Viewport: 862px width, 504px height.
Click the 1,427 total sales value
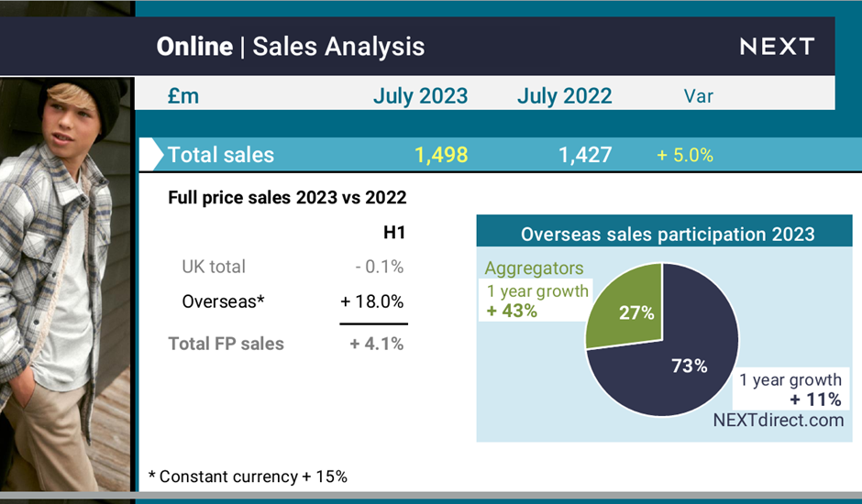[585, 155]
